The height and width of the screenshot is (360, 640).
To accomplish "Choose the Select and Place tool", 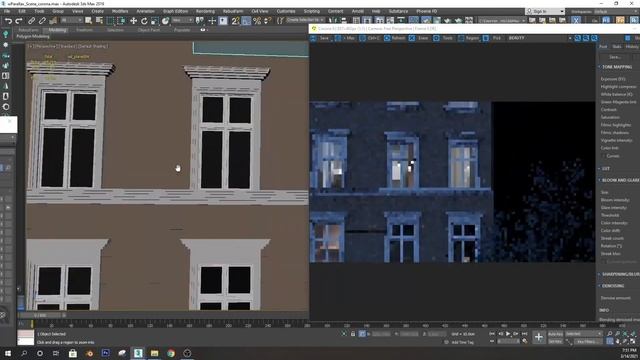I will tap(165, 20).
